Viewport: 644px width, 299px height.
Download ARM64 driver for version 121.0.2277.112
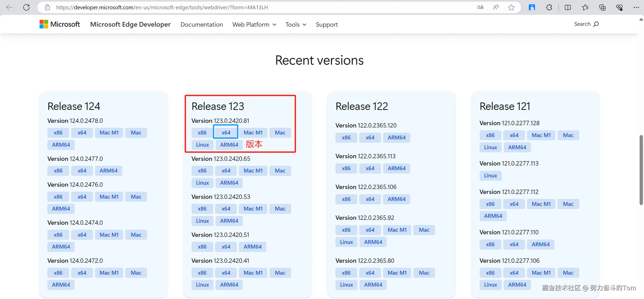[493, 216]
